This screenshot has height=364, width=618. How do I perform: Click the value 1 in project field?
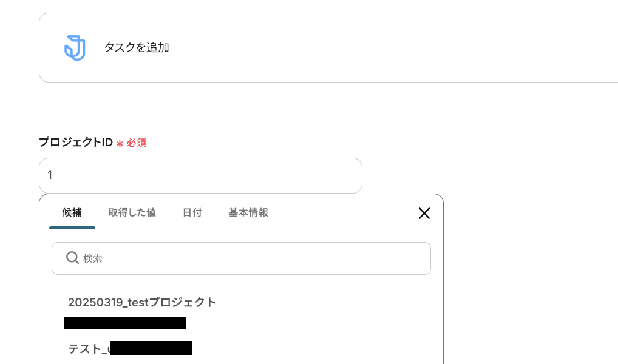tap(50, 175)
